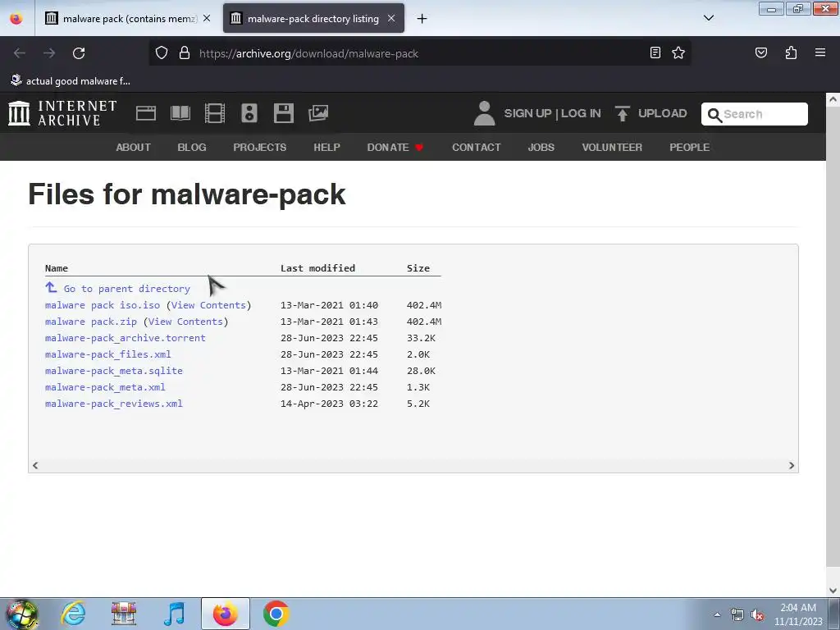Open 'actual good malware f...' bookmark
This screenshot has width=840, height=630.
pyautogui.click(x=71, y=81)
